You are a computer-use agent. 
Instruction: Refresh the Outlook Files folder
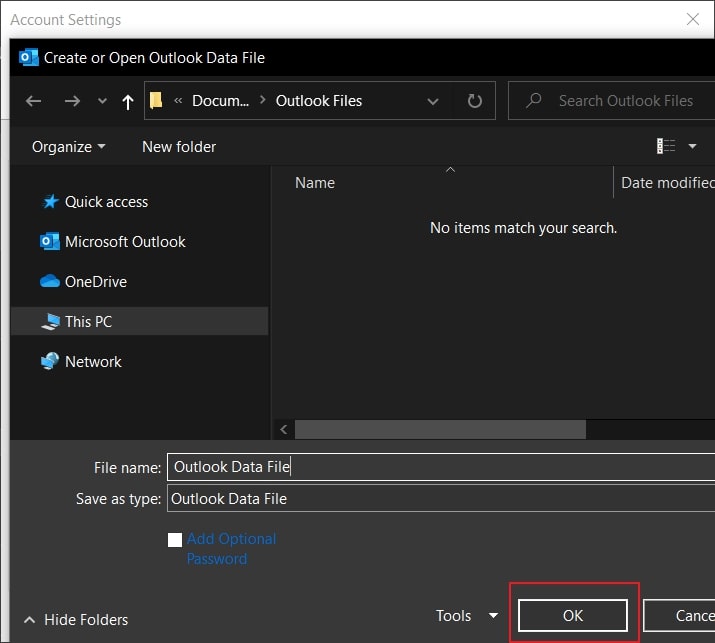pyautogui.click(x=474, y=101)
